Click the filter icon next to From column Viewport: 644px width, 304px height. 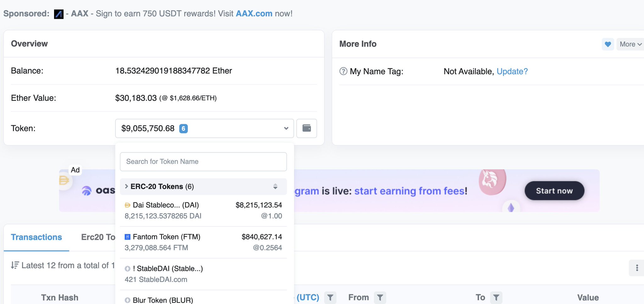point(380,297)
